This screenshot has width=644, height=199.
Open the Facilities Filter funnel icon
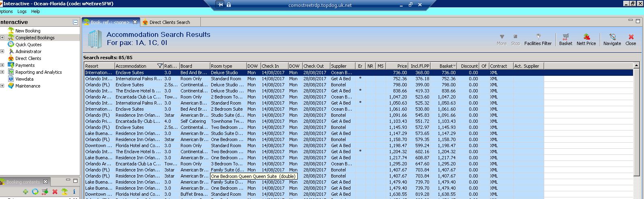[538, 36]
